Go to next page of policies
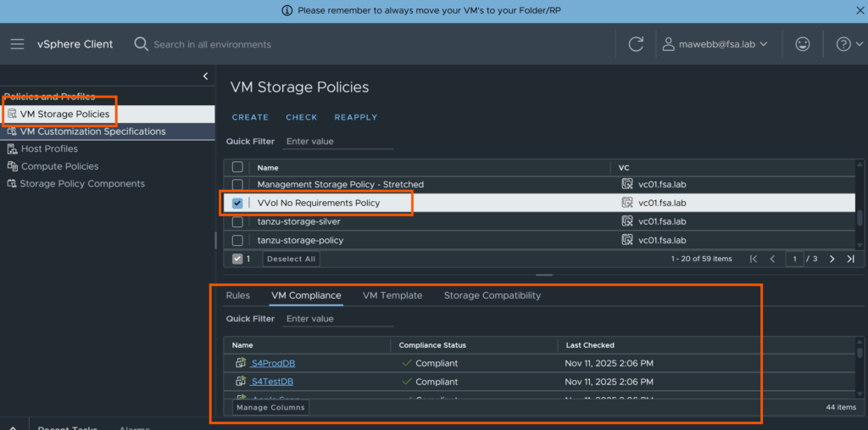 tap(832, 259)
